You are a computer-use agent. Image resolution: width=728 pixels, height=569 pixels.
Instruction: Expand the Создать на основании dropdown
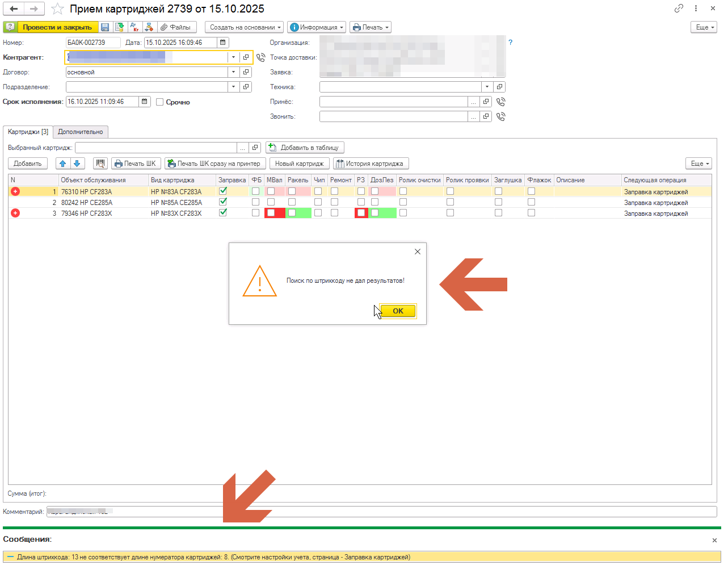point(244,27)
